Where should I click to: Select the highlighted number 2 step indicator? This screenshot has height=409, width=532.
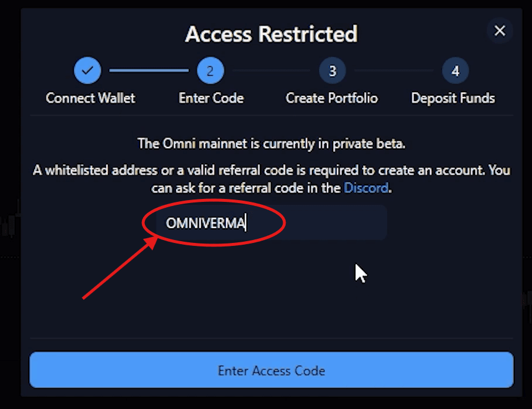(211, 70)
